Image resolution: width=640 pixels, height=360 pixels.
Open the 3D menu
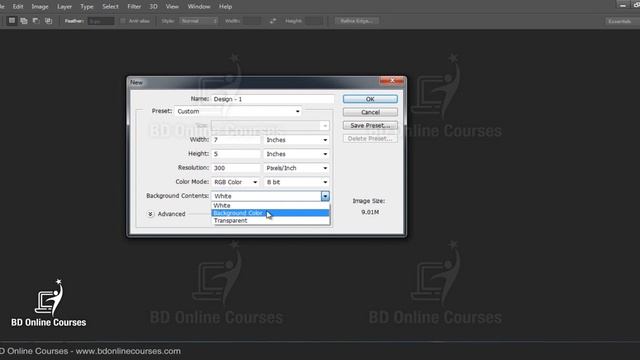(x=153, y=7)
